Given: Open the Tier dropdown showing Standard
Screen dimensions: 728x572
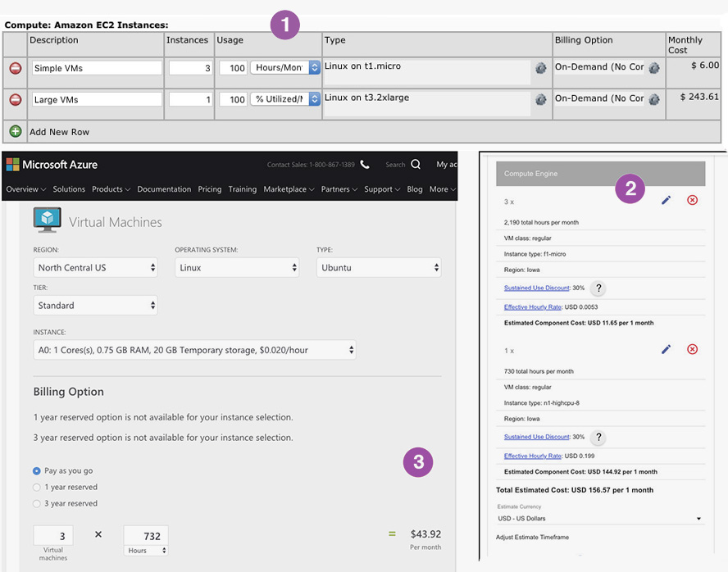Looking at the screenshot, I should click(95, 305).
